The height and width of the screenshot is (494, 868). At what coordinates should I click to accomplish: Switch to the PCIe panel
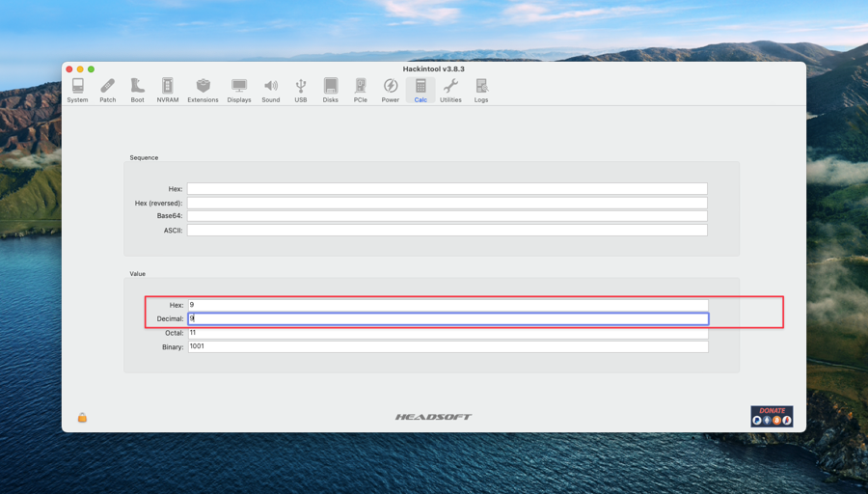point(361,90)
